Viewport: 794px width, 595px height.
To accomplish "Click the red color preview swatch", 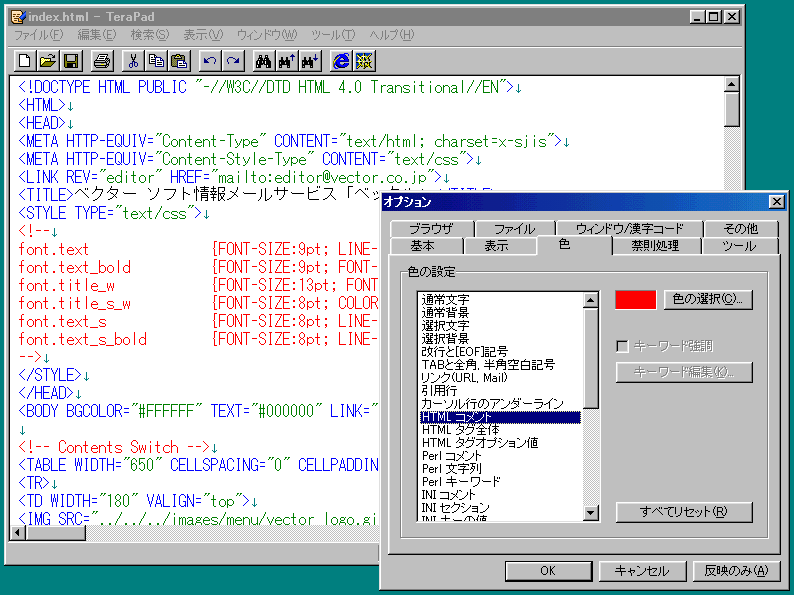I will [x=636, y=300].
